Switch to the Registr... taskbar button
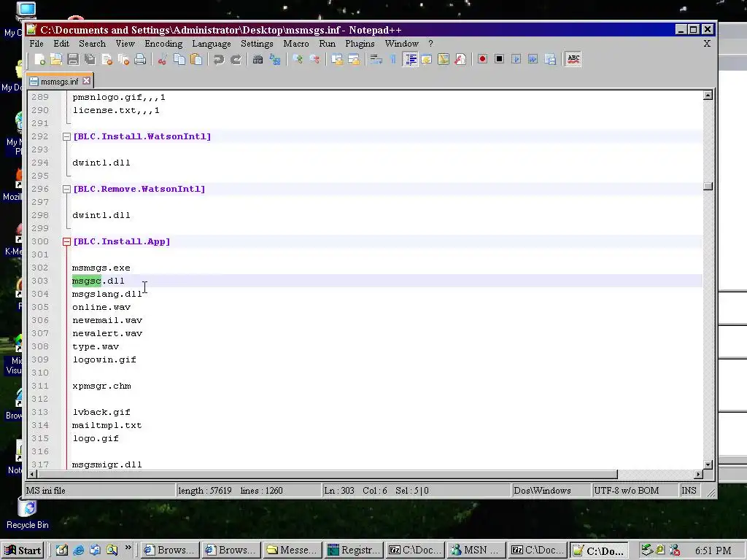The image size is (747, 560). [x=354, y=551]
